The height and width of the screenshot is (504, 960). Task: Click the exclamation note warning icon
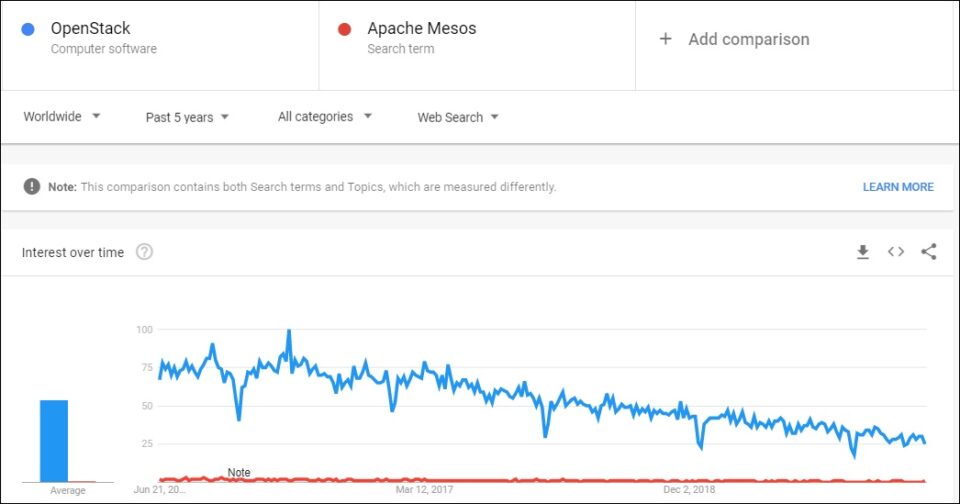click(32, 186)
